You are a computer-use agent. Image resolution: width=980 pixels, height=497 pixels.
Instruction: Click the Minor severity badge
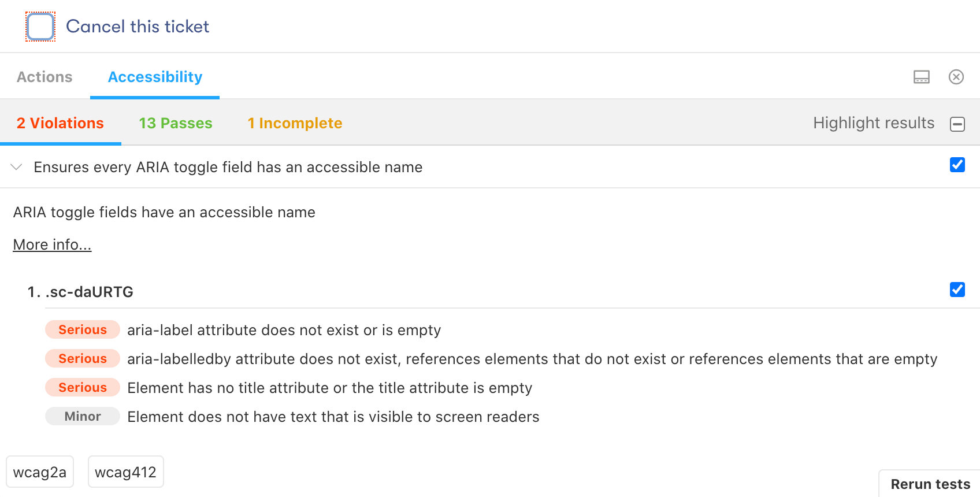[x=82, y=416]
